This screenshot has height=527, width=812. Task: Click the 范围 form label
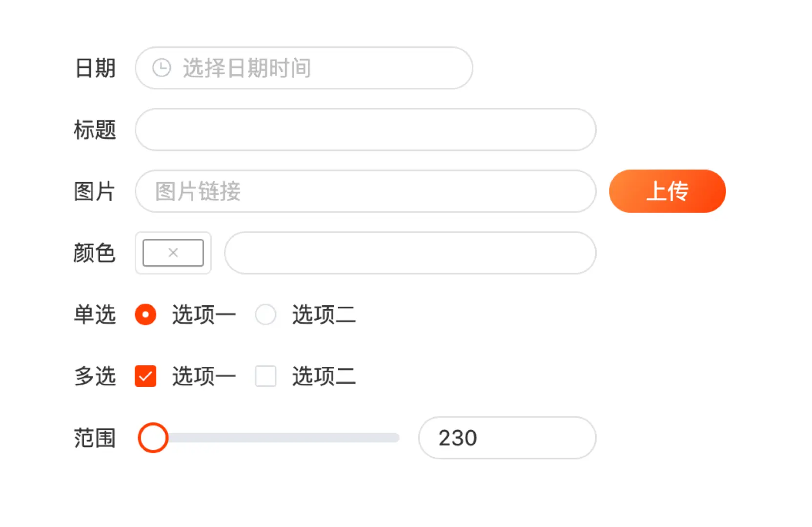click(x=94, y=438)
